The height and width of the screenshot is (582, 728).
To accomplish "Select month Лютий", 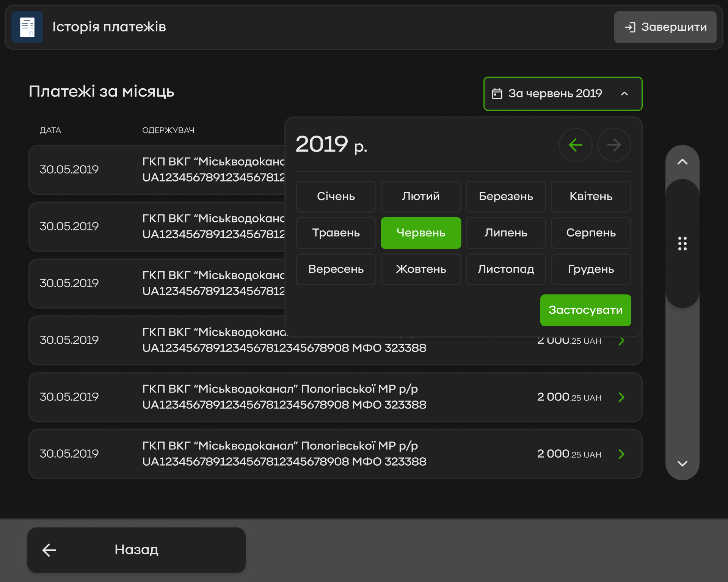I will 421,196.
